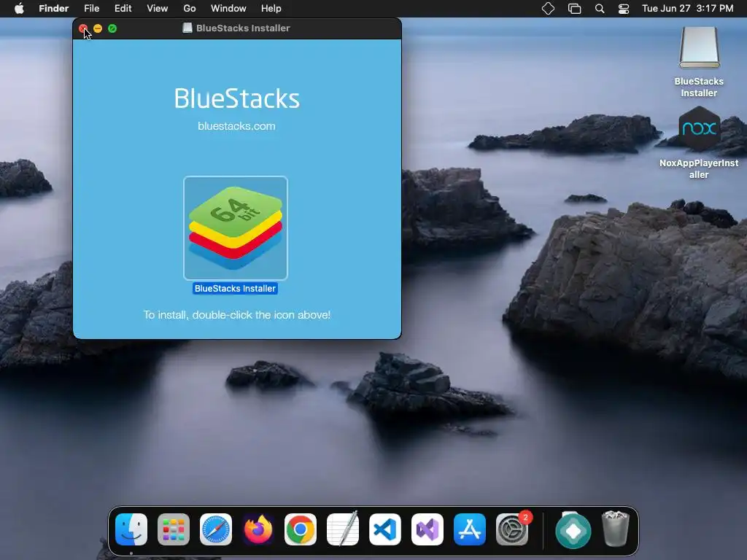The height and width of the screenshot is (560, 747).
Task: Open the File menu
Action: pos(91,9)
